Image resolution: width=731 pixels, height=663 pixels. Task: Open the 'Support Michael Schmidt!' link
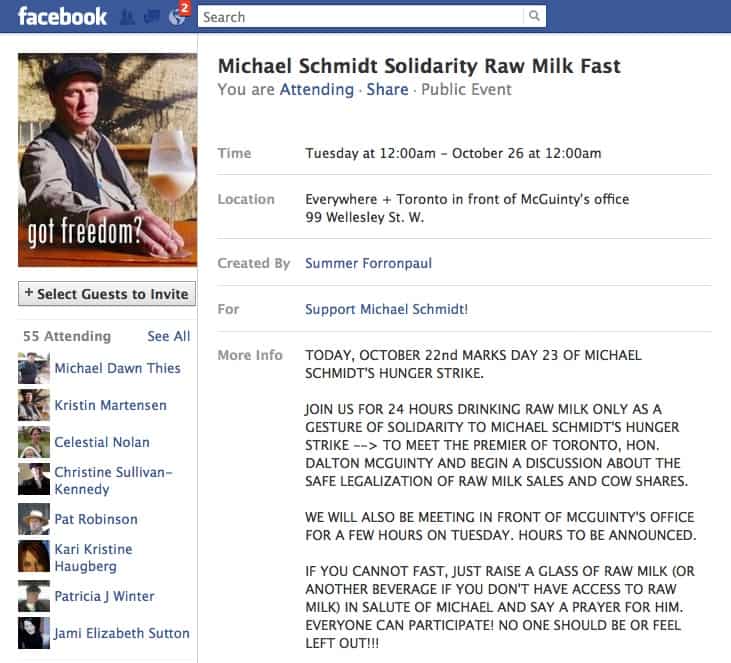click(386, 309)
